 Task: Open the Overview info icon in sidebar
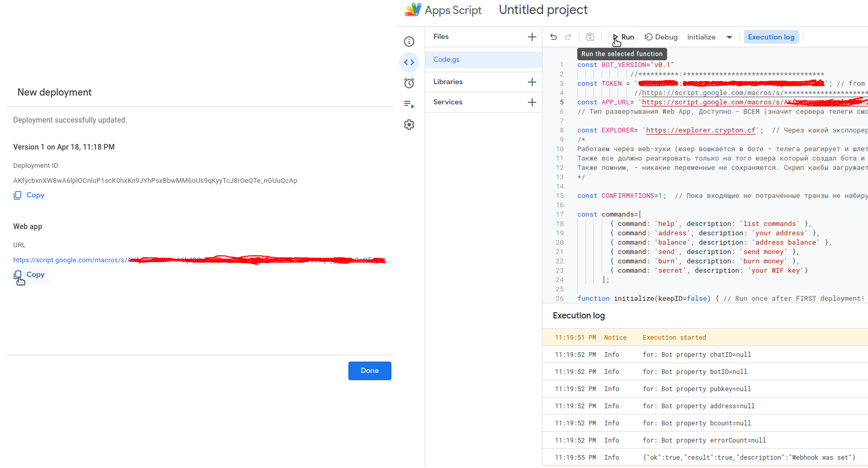[x=409, y=42]
